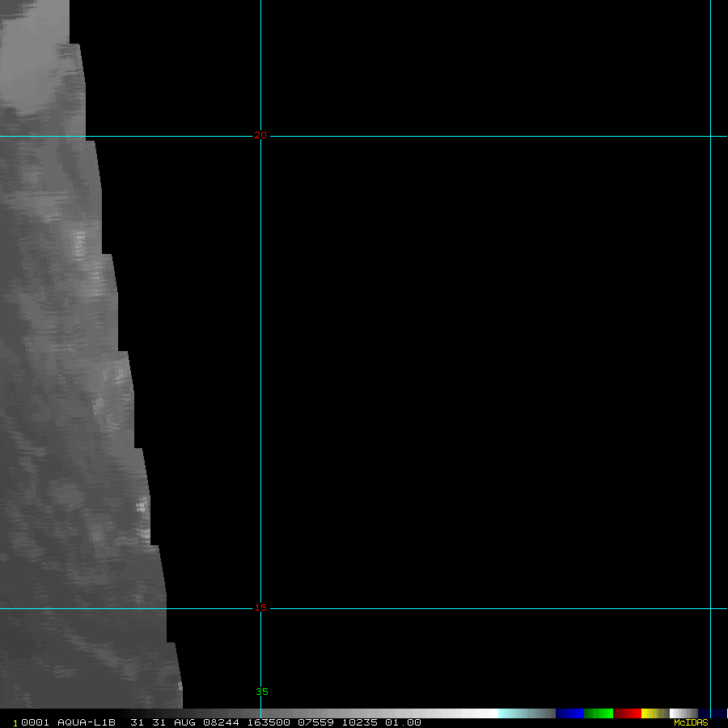Screen dimensions: 728x728
Task: Click the 08244 Julian date text
Action: tap(215, 722)
